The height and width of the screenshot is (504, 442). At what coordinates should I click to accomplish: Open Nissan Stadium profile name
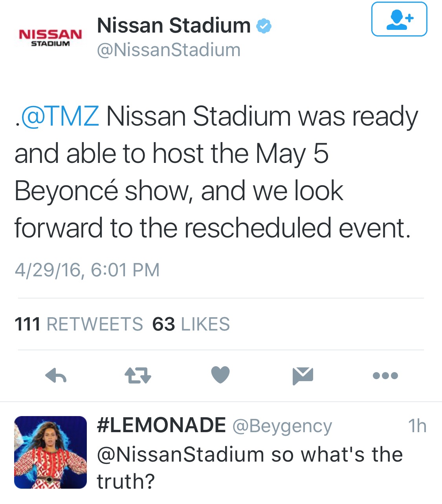point(174,26)
